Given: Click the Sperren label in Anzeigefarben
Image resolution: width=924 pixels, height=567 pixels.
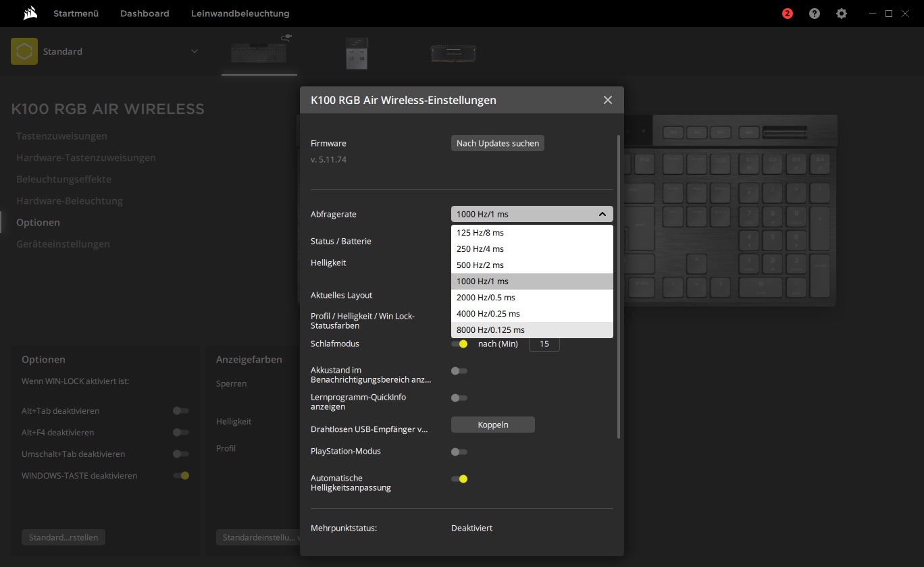Looking at the screenshot, I should pyautogui.click(x=231, y=383).
